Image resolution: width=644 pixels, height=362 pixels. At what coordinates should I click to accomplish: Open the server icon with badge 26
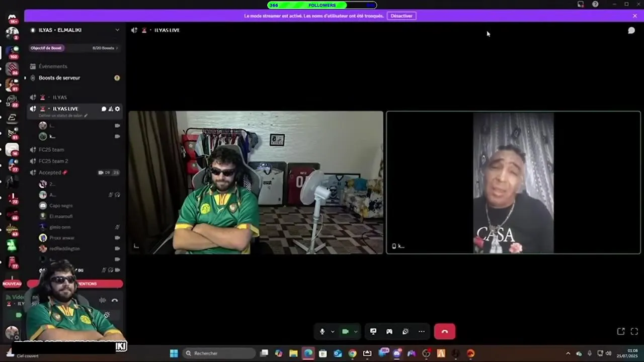[12, 68]
